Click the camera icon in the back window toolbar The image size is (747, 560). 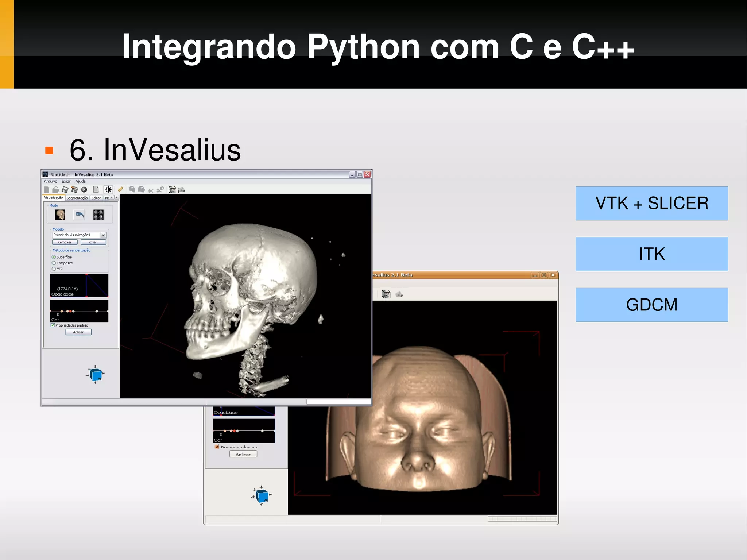pos(399,294)
